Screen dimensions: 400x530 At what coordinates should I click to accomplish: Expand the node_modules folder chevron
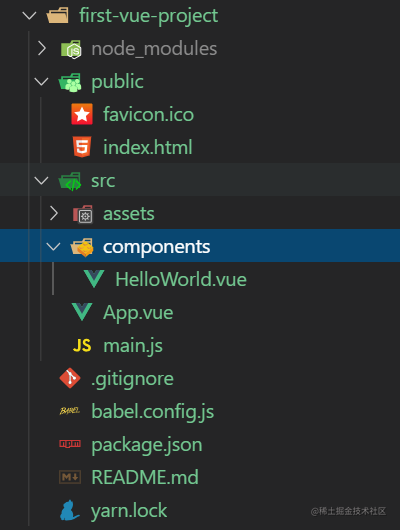coord(42,48)
